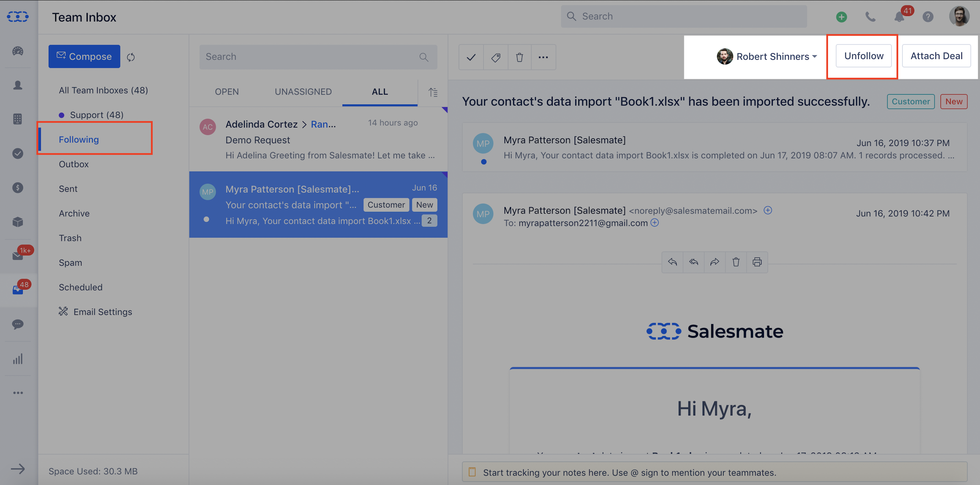Click the forward arrow icon
The image size is (980, 485).
[x=715, y=262]
